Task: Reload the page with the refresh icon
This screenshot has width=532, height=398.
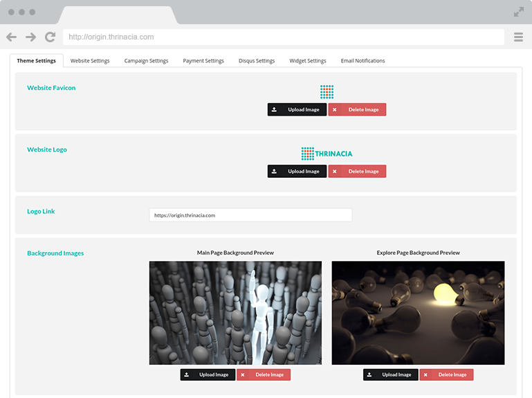Action: coord(50,37)
